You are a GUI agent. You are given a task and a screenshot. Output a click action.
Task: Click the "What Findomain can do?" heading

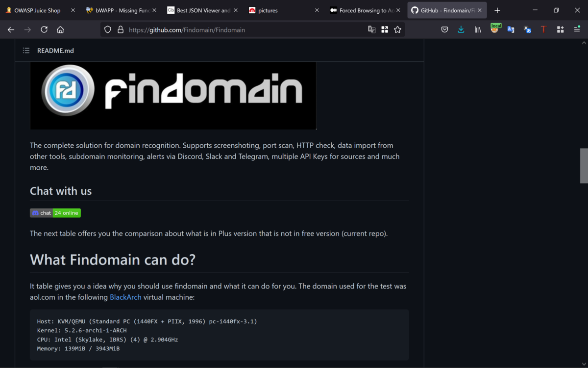pyautogui.click(x=113, y=260)
